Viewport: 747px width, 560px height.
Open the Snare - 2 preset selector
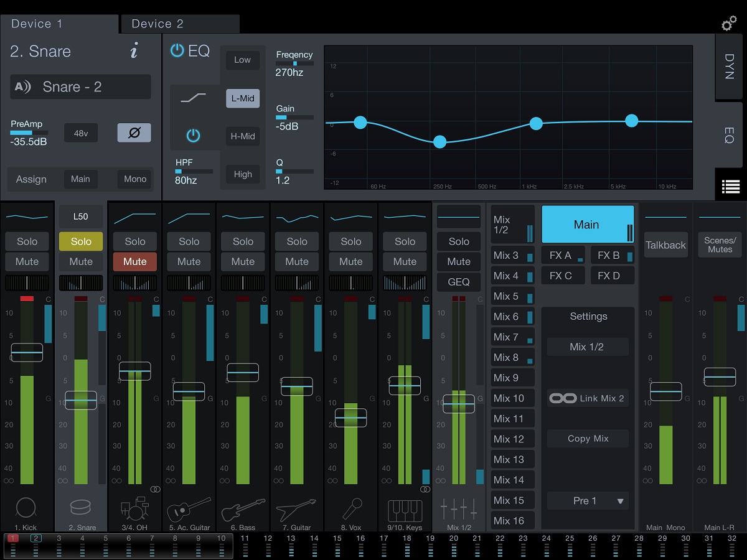coord(80,87)
